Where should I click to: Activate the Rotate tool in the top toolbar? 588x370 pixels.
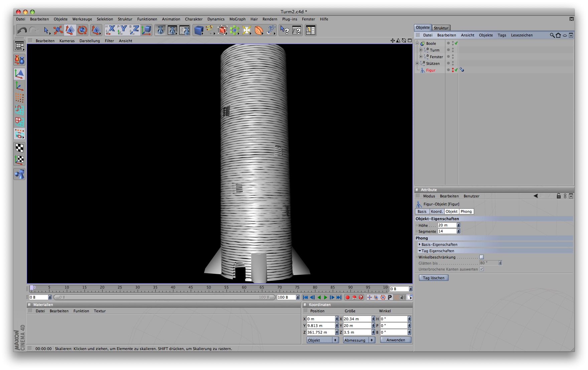click(82, 30)
